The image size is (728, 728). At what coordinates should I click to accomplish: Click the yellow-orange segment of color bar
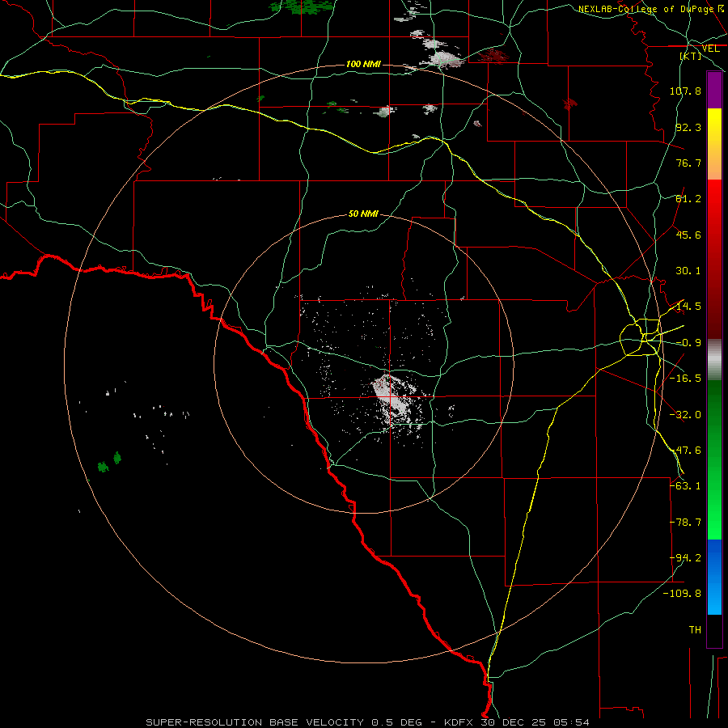point(714,144)
